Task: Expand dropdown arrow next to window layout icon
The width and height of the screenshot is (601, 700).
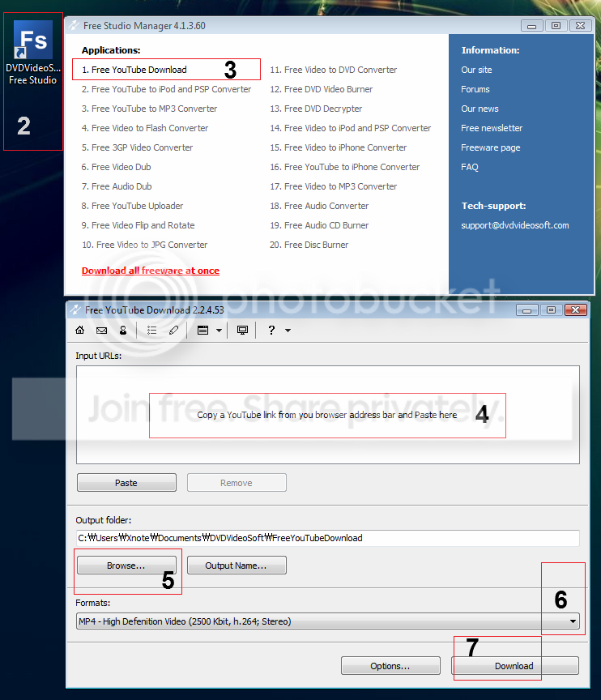Action: point(219,331)
